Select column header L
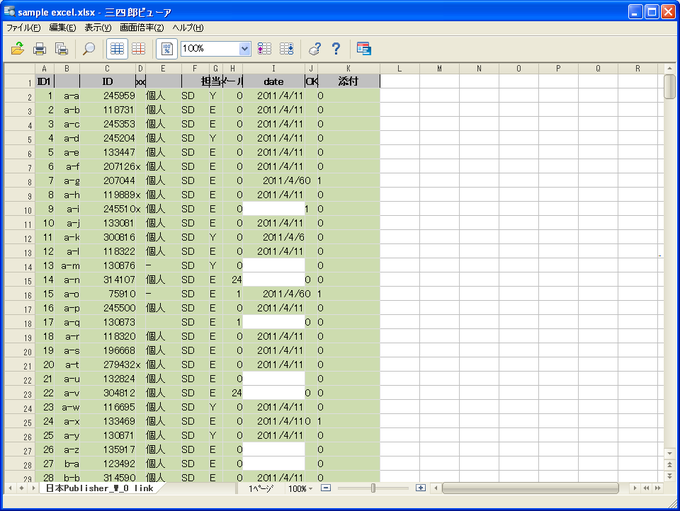Screen dimensions: 680x511 tap(399, 68)
